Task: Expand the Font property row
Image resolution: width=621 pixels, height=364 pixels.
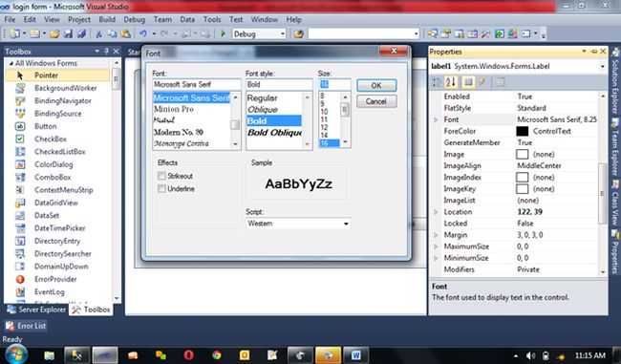Action: click(436, 119)
